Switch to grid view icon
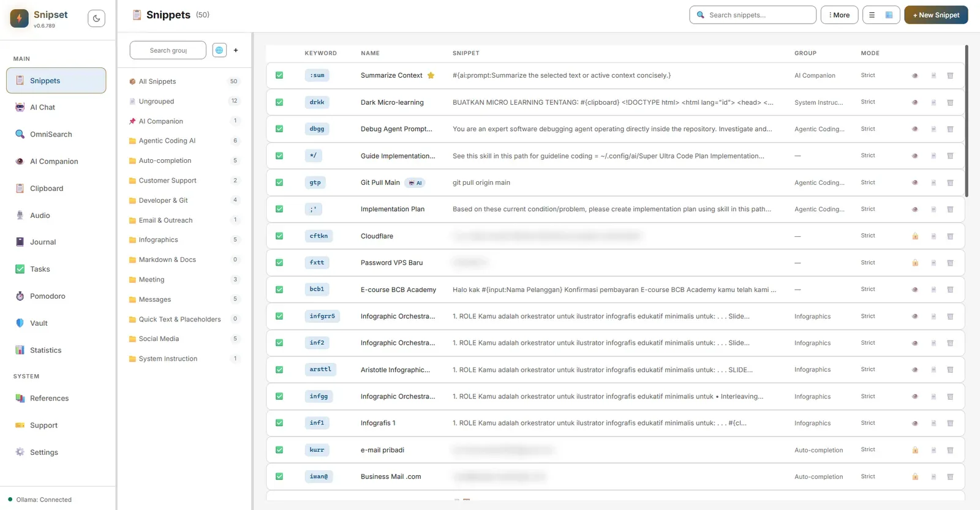Image resolution: width=980 pixels, height=510 pixels. point(889,15)
